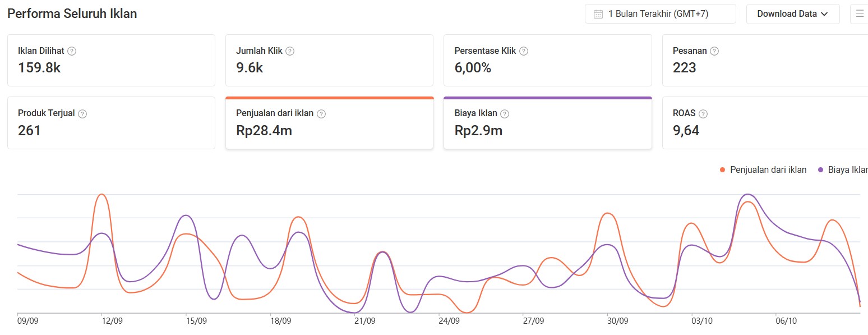The height and width of the screenshot is (335, 868).
Task: Select the Pesanan metric card
Action: point(765,61)
